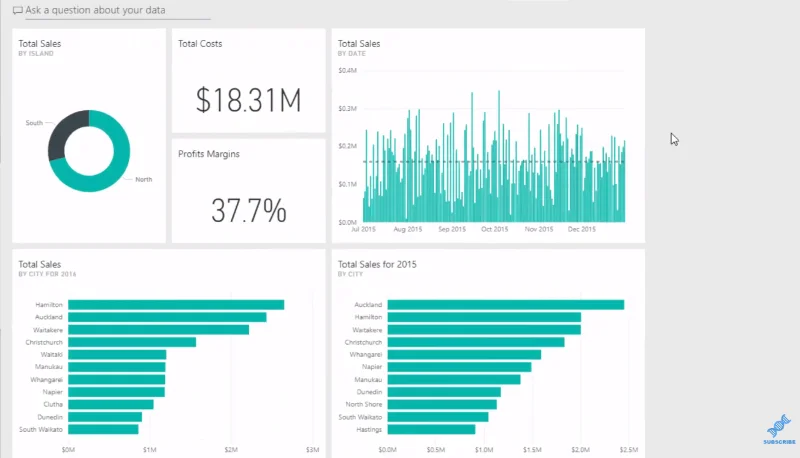Viewport: 800px width, 458px height.
Task: Select the Manukau bar in 2015 city chart
Action: click(454, 379)
